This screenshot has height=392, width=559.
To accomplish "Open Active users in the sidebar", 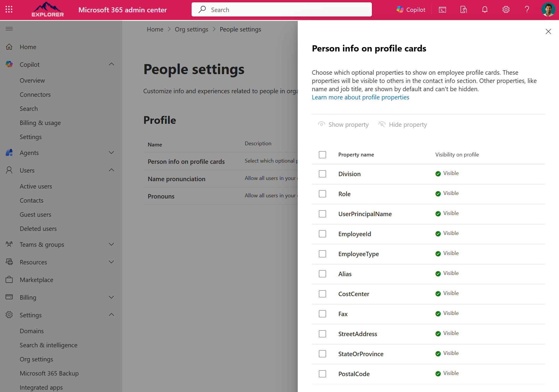I will (36, 186).
